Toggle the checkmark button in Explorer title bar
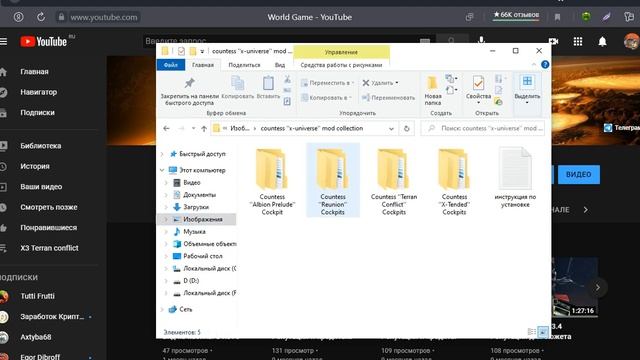640x360 pixels. [181, 51]
